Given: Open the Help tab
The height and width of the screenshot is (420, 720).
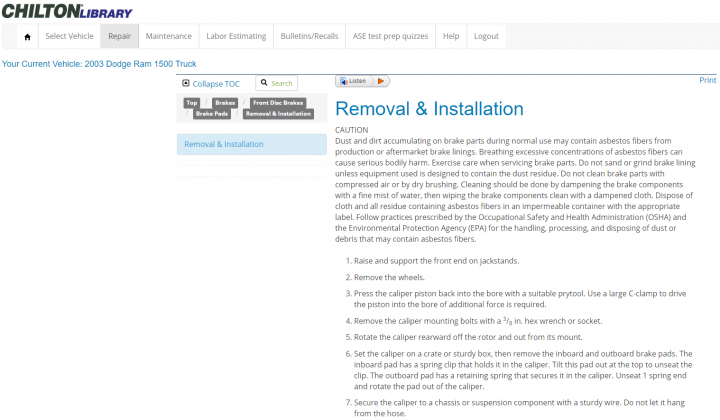Looking at the screenshot, I should 451,37.
